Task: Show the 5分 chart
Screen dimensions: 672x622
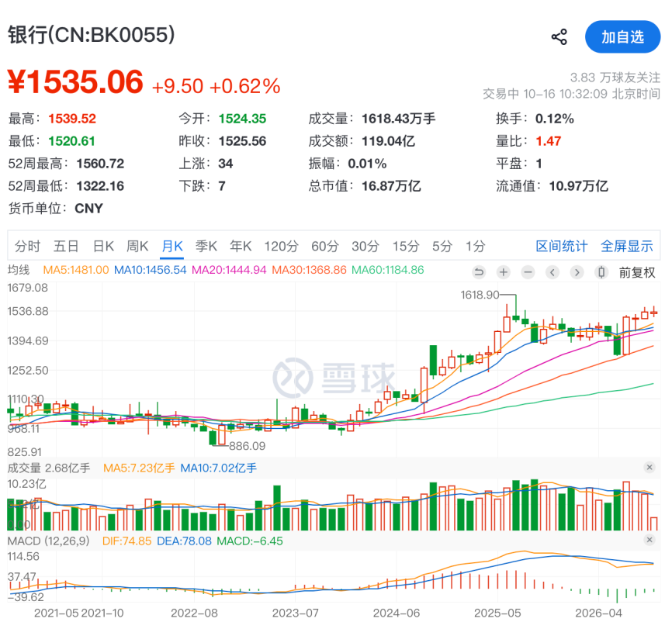Action: 442,247
